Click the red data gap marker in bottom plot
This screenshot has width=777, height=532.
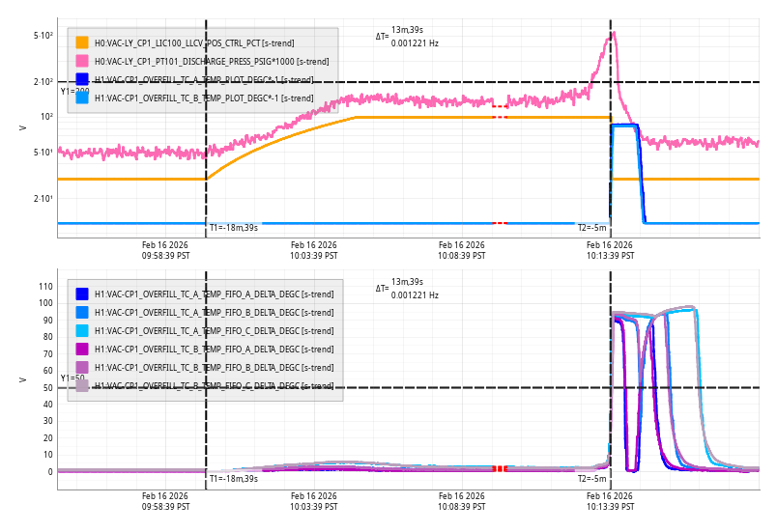click(x=499, y=468)
